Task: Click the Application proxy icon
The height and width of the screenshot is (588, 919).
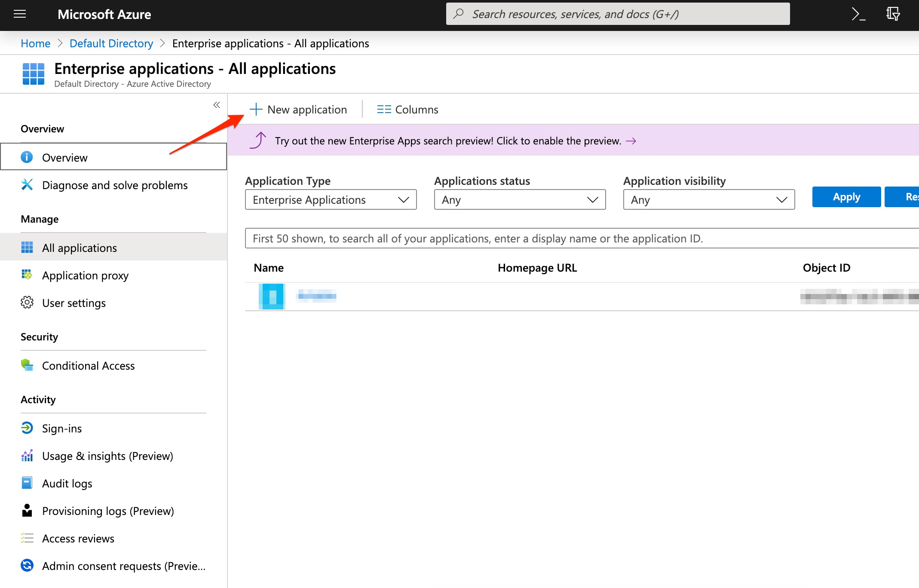Action: (x=27, y=275)
